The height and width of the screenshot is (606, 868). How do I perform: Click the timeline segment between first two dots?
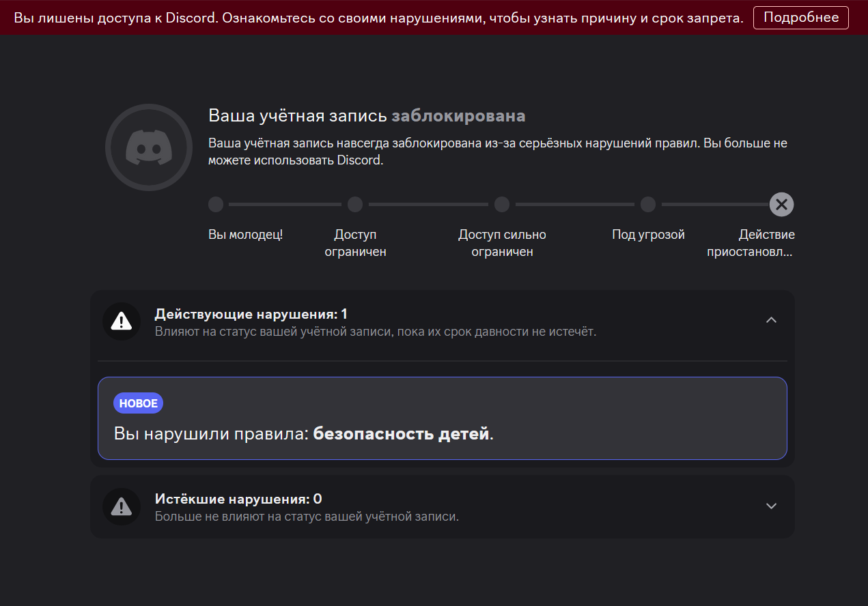pos(285,205)
